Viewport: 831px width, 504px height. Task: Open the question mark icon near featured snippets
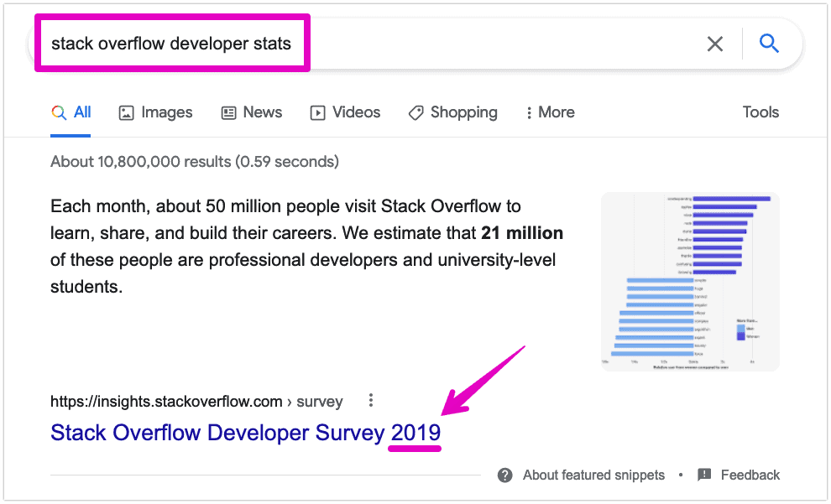click(x=504, y=475)
